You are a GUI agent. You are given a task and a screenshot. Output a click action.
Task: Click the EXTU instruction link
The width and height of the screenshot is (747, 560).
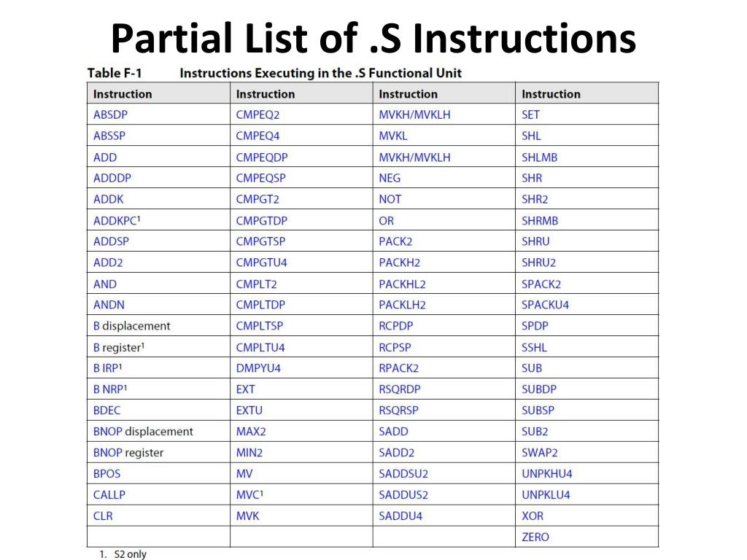pos(249,411)
